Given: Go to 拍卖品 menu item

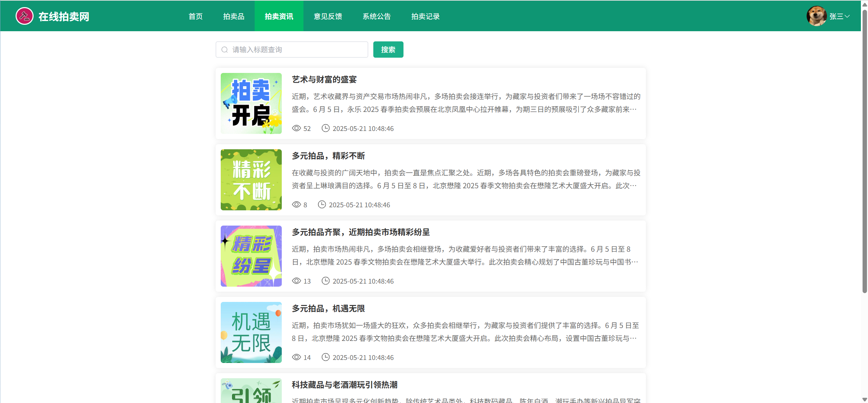Looking at the screenshot, I should click(234, 16).
